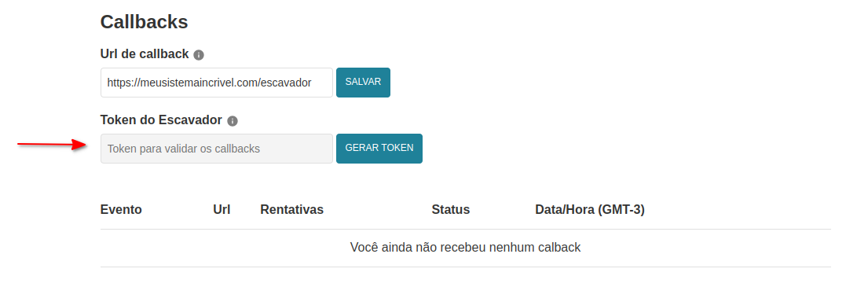This screenshot has height=287, width=868.
Task: Click the 'Token do Escavador' label text
Action: point(161,120)
